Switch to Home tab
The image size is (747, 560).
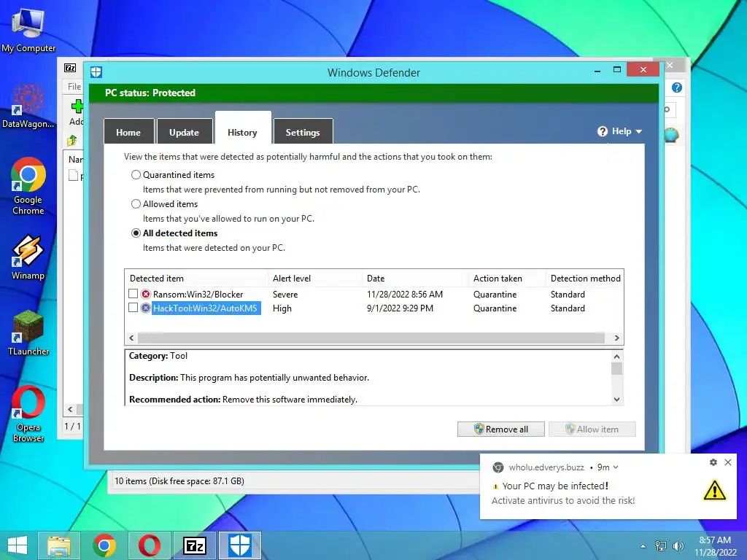[x=128, y=132]
